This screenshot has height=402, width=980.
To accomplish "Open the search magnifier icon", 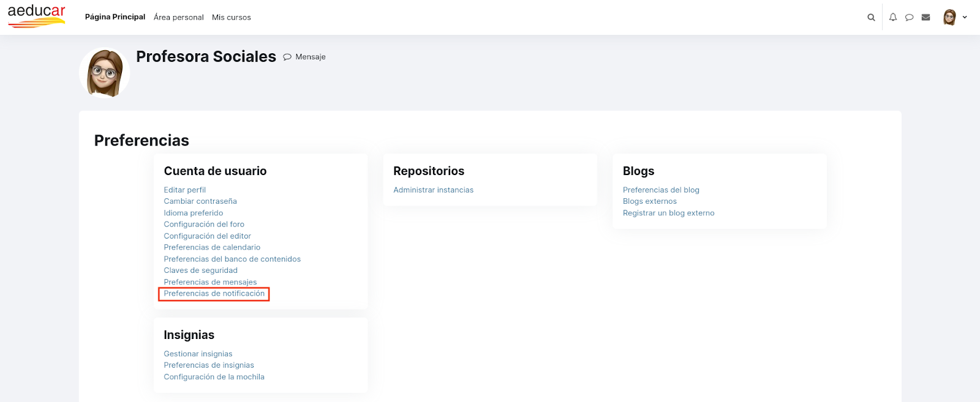I will click(x=871, y=17).
